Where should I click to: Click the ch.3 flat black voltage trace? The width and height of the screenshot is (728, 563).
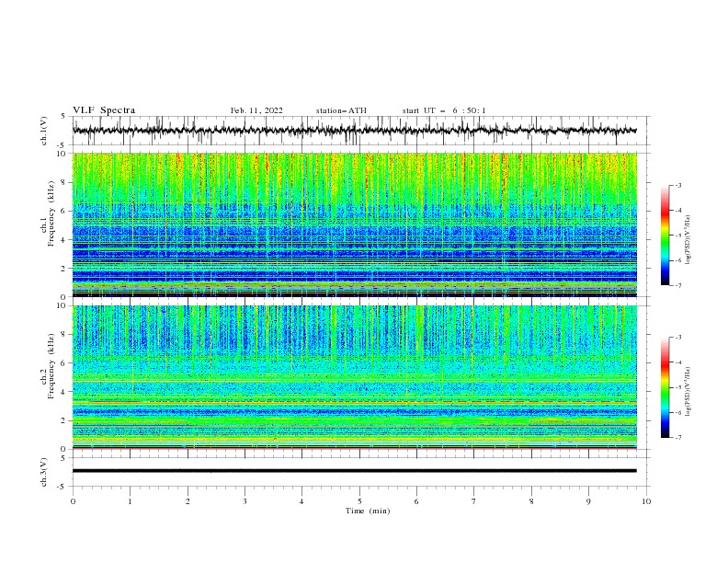coord(354,471)
